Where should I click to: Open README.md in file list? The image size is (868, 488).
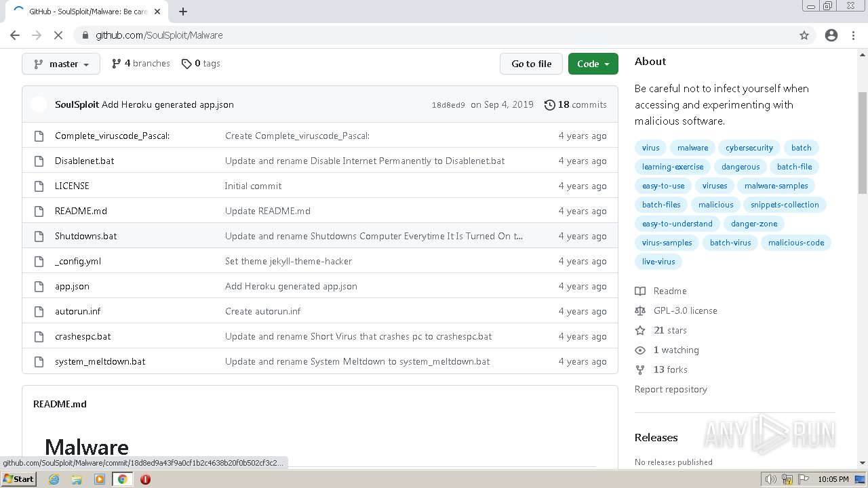click(x=81, y=211)
